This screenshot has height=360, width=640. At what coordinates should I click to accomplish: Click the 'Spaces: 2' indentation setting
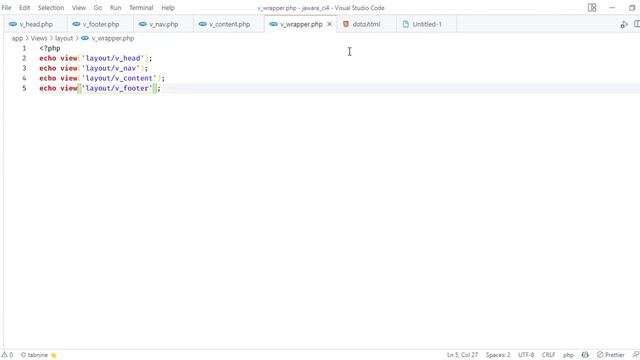[498, 355]
